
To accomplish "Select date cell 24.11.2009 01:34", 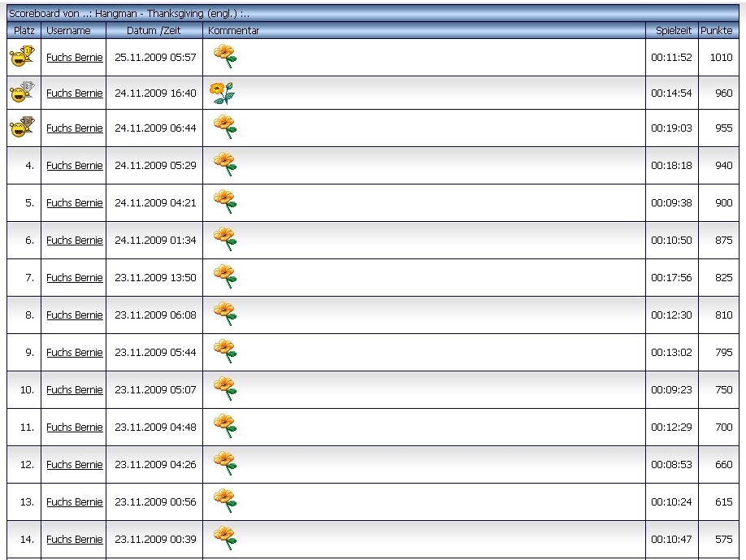I will (x=155, y=241).
